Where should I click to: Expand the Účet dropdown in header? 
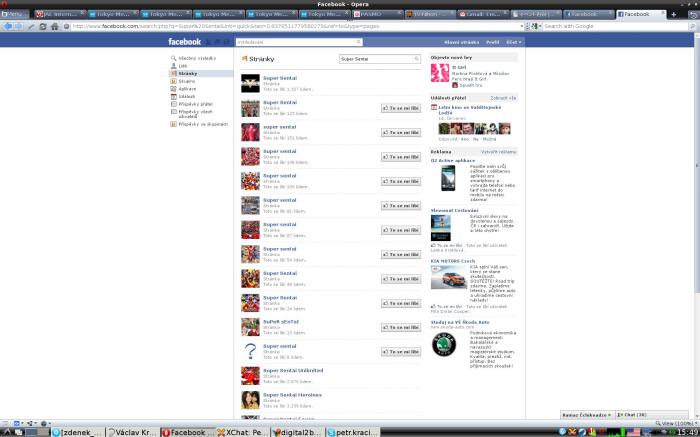(x=513, y=42)
